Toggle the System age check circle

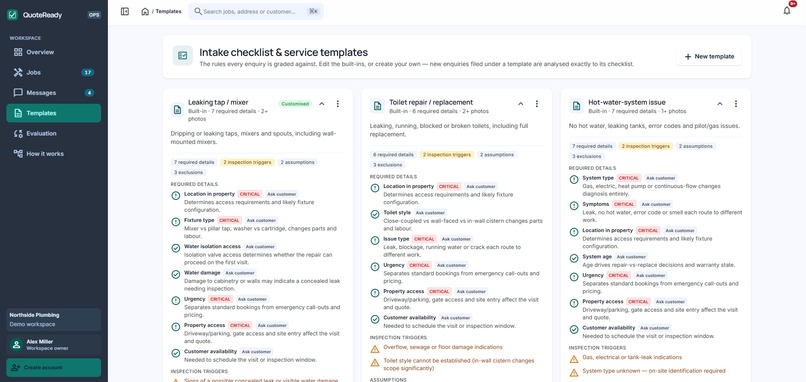click(574, 258)
